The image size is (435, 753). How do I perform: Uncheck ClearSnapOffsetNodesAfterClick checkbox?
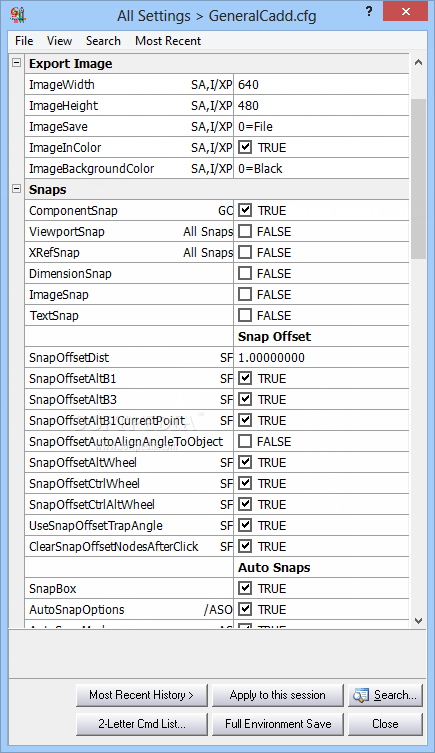pyautogui.click(x=245, y=547)
